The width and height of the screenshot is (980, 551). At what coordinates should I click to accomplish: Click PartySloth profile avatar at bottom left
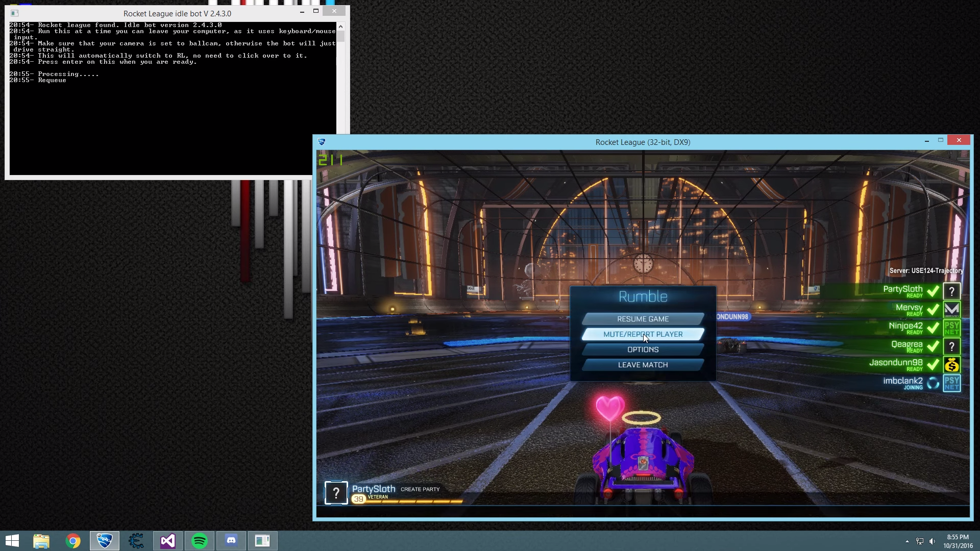336,493
